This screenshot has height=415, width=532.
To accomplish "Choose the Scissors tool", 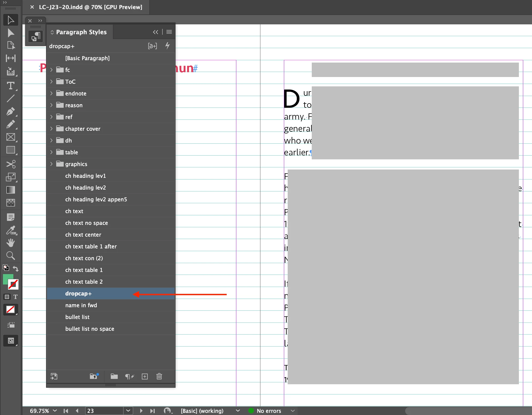I will pos(10,164).
